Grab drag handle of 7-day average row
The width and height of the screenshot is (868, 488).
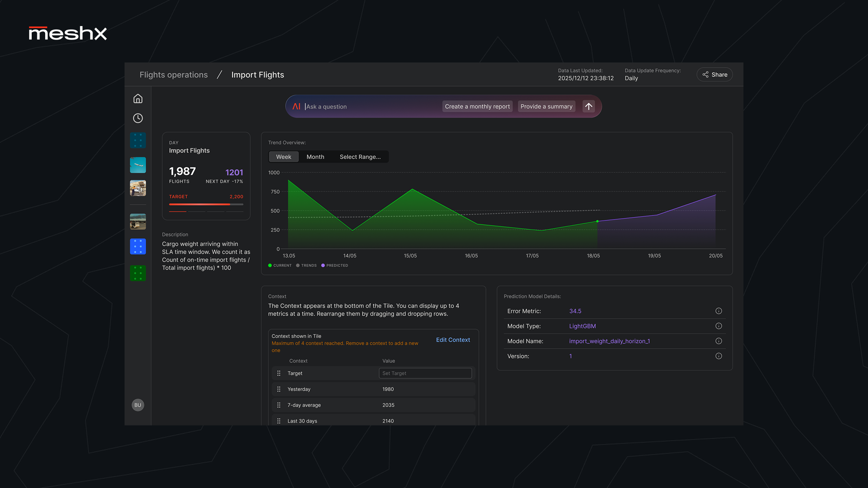(x=279, y=405)
